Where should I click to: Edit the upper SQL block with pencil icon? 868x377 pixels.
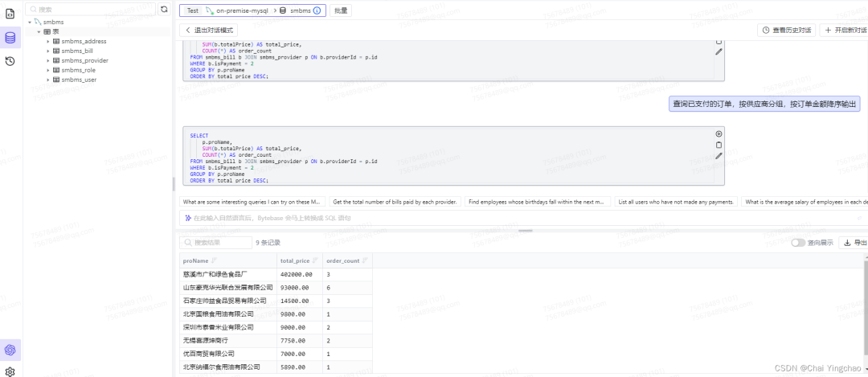tap(719, 51)
